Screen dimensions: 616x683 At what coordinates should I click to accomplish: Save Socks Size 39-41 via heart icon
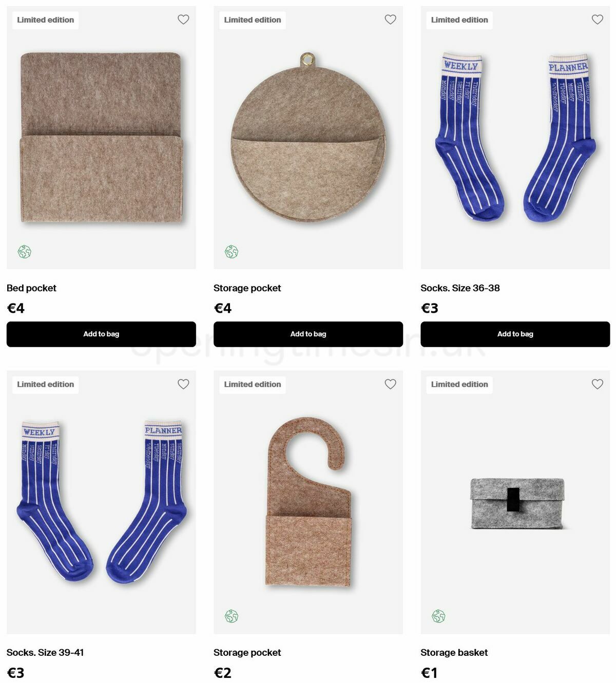(x=183, y=384)
